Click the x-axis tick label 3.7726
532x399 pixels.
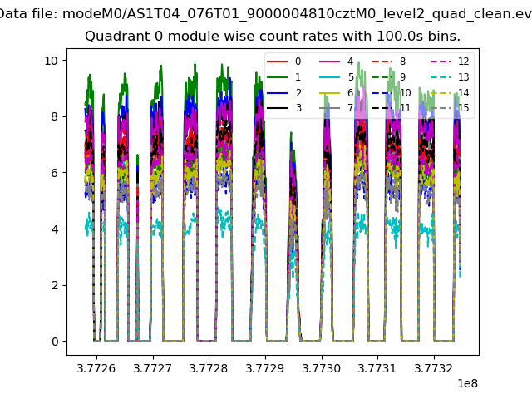[96, 368]
